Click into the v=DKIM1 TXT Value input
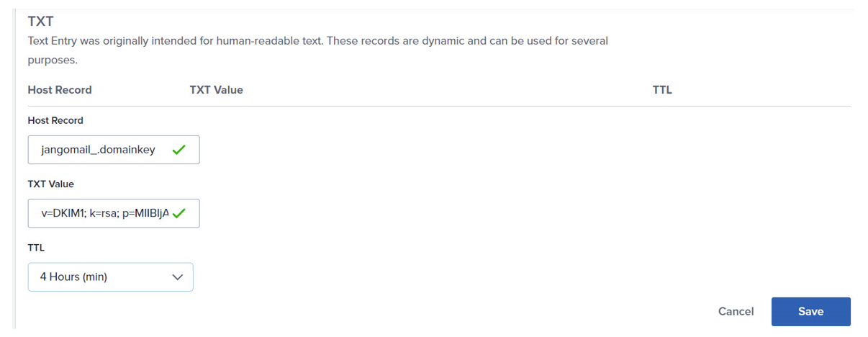 (x=114, y=213)
